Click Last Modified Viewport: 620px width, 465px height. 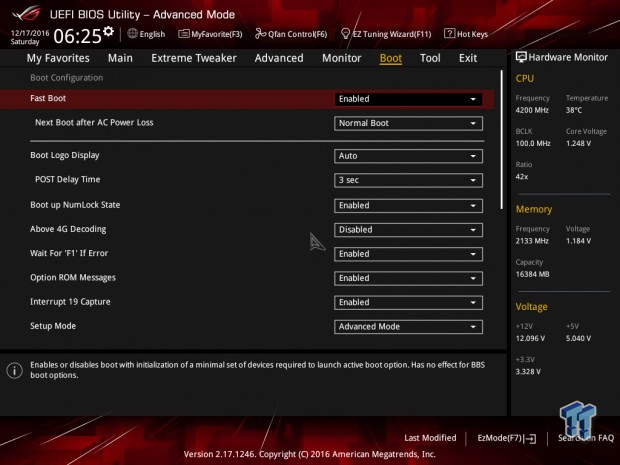430,438
